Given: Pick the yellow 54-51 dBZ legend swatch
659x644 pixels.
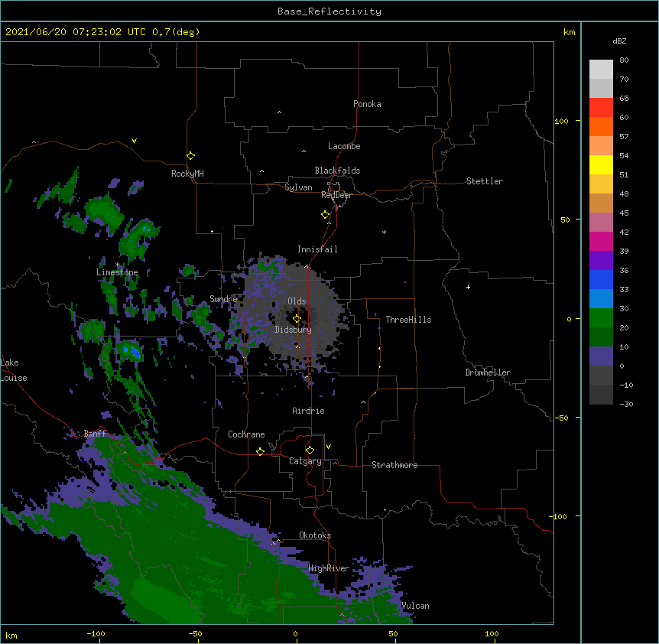Looking at the screenshot, I should 601,164.
